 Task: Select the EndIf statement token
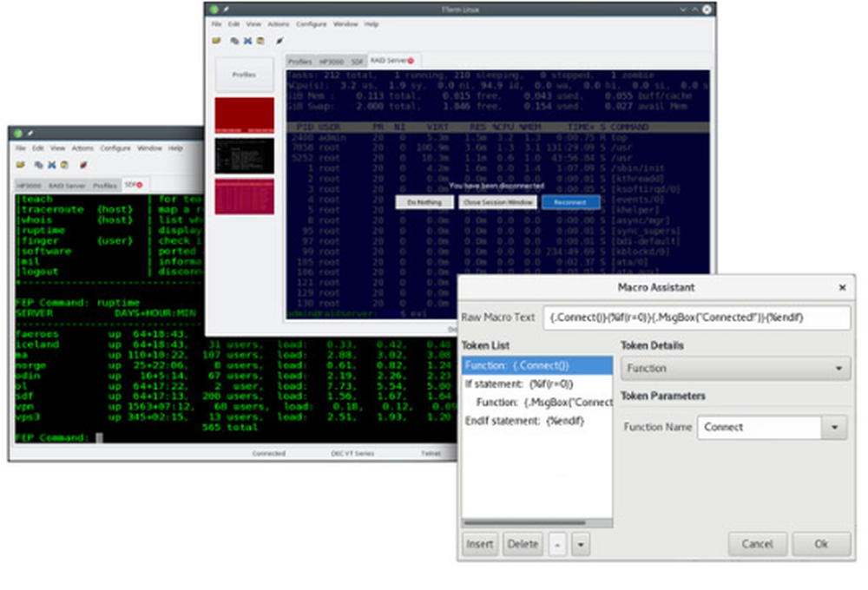(537, 421)
